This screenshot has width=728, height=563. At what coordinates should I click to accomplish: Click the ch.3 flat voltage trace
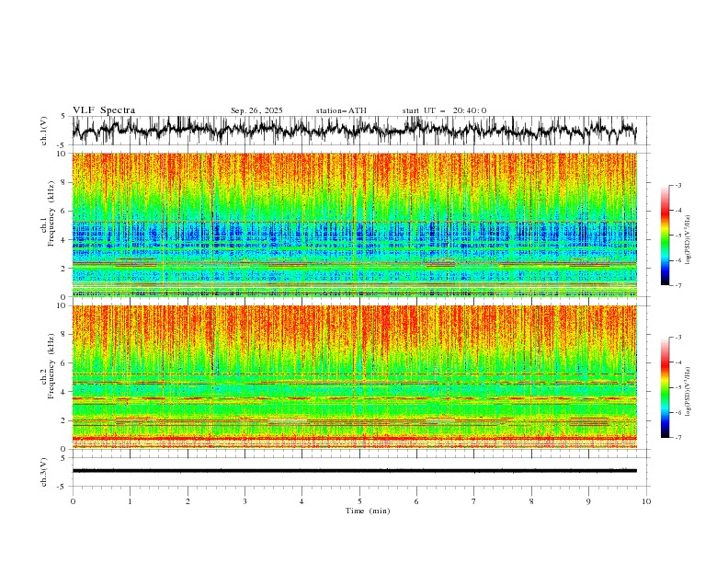(x=354, y=471)
